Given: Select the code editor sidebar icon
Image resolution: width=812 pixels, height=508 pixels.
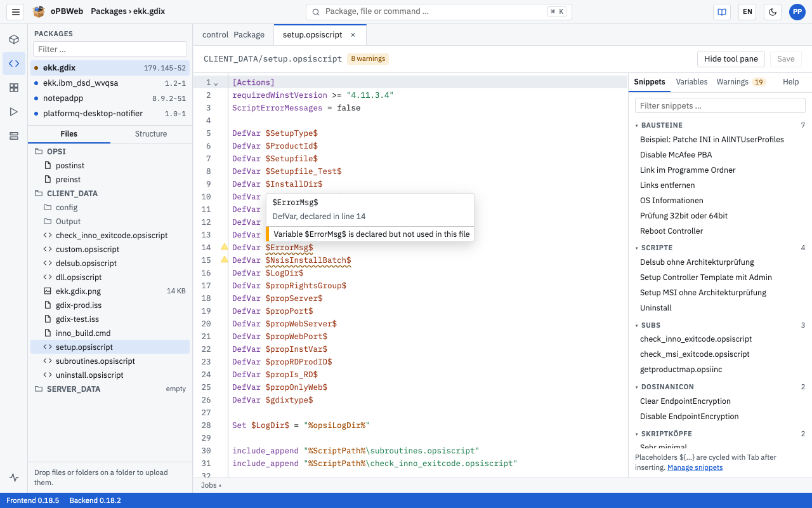Looking at the screenshot, I should (x=14, y=63).
